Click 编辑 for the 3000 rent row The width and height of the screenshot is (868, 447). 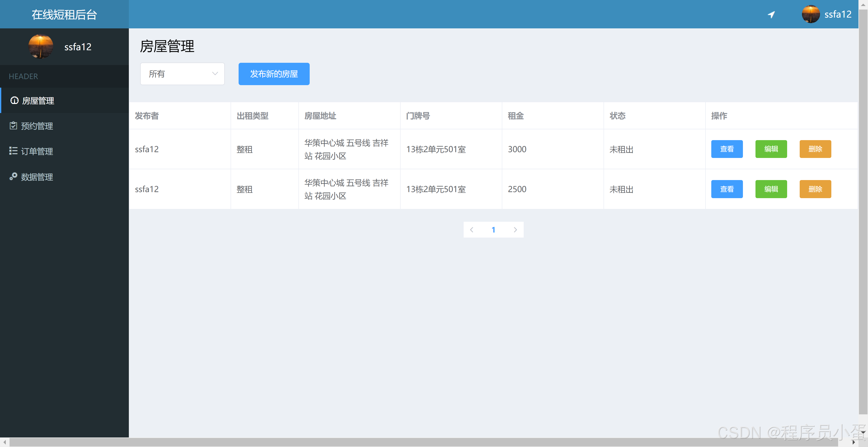tap(771, 149)
